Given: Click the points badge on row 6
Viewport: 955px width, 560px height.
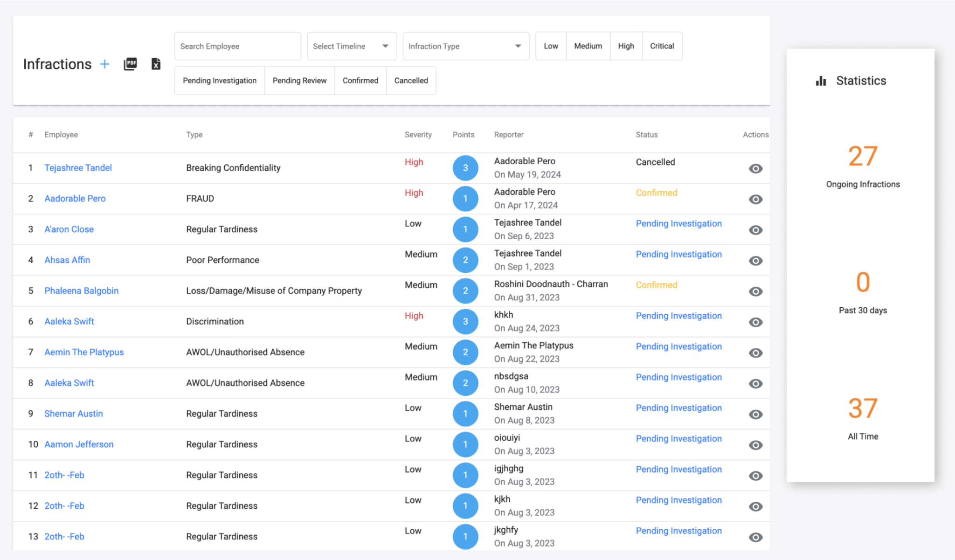Looking at the screenshot, I should tap(465, 321).
